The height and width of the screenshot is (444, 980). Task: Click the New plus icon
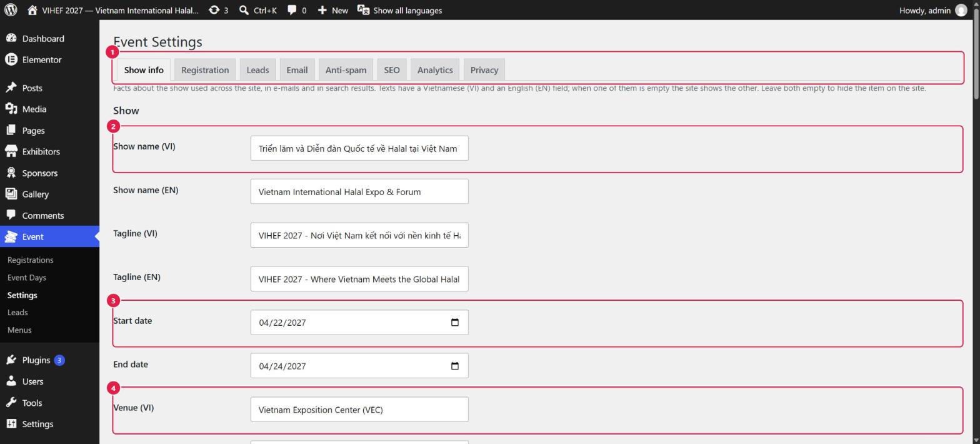coord(322,10)
